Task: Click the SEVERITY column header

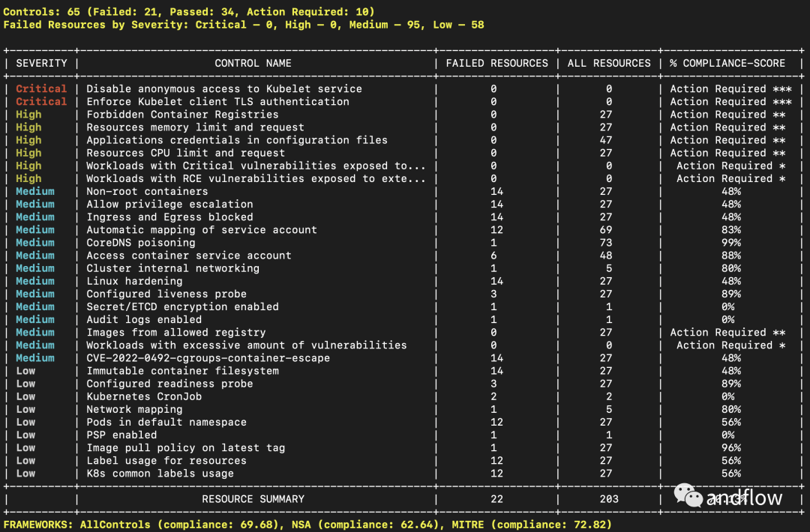Action: (41, 63)
